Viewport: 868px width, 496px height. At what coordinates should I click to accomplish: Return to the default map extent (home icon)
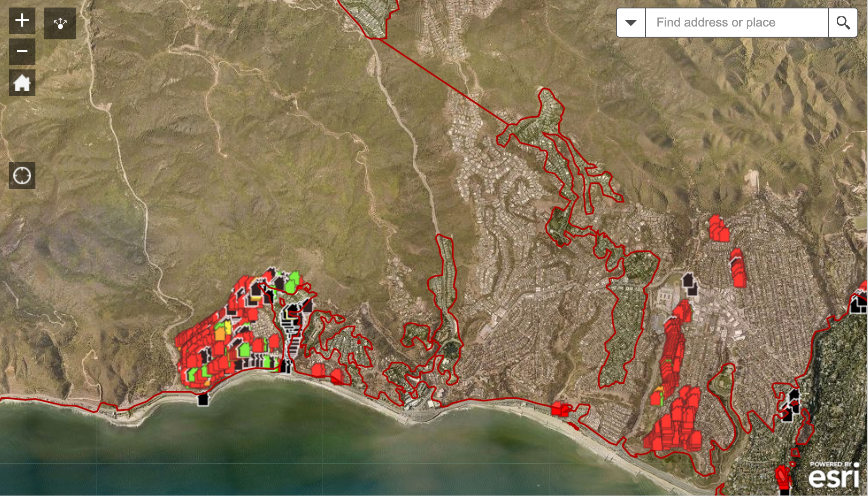click(x=22, y=83)
